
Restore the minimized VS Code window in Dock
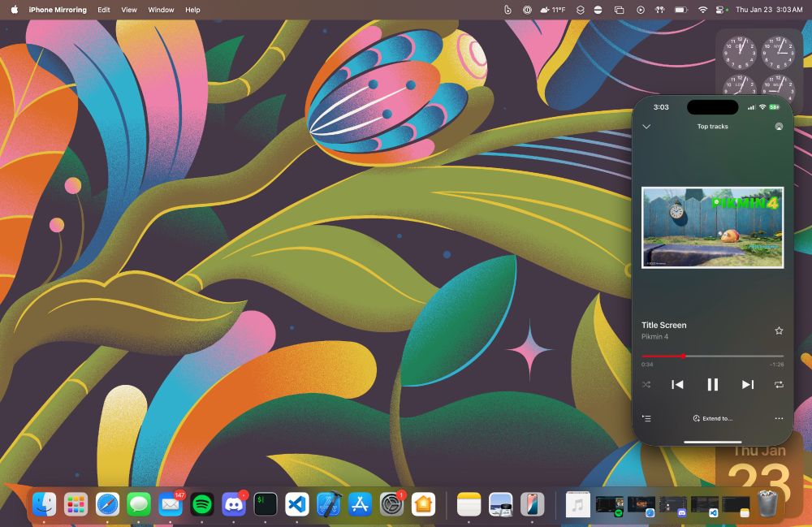tap(704, 506)
